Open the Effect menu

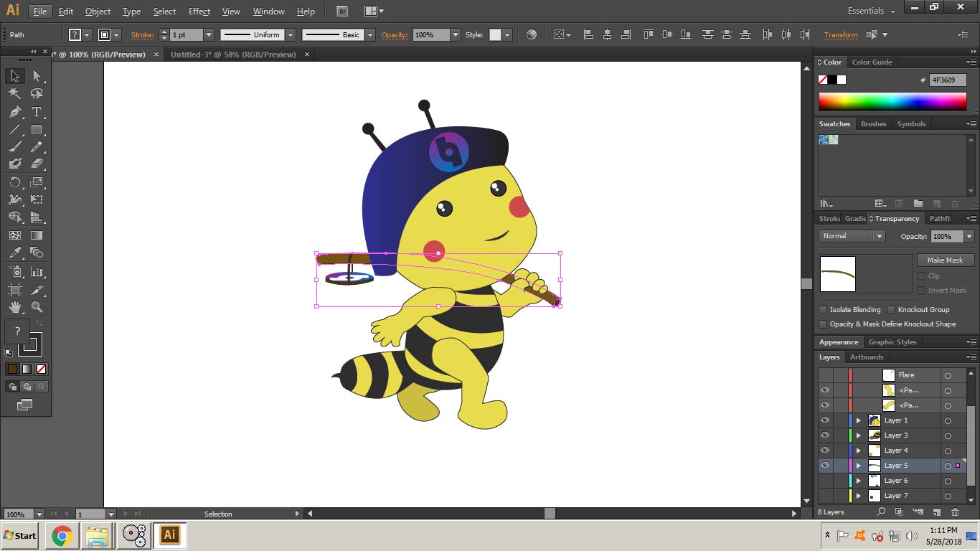click(x=199, y=11)
